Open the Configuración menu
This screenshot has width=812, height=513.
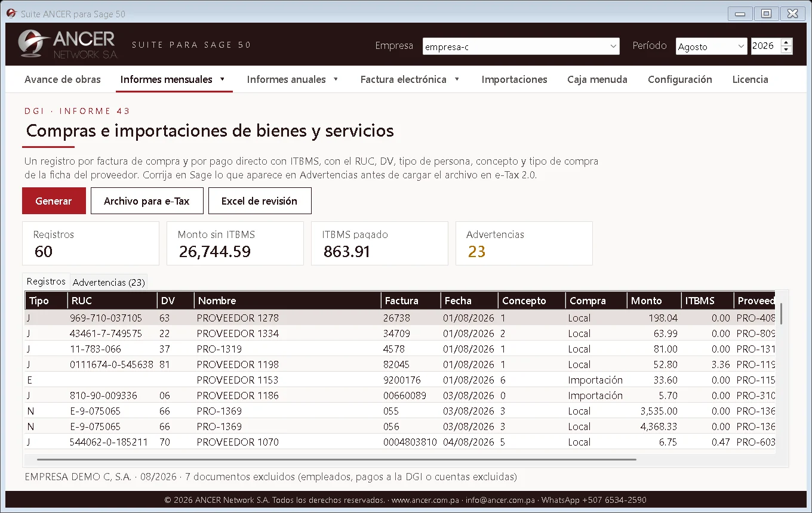tap(680, 79)
